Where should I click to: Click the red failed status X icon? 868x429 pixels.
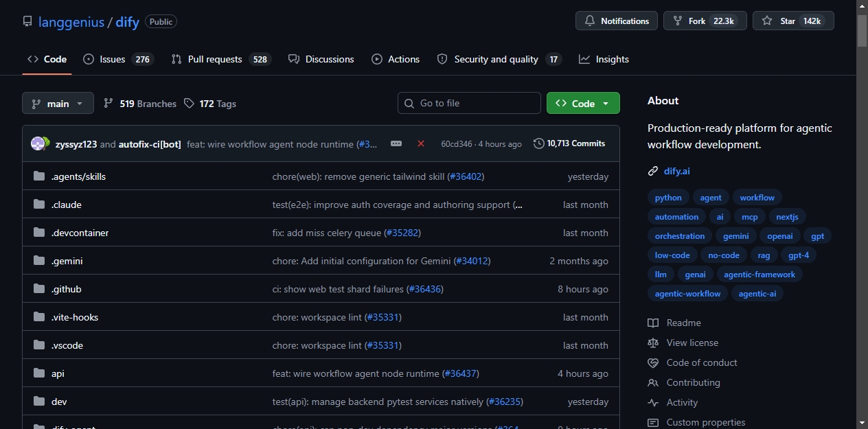click(421, 143)
